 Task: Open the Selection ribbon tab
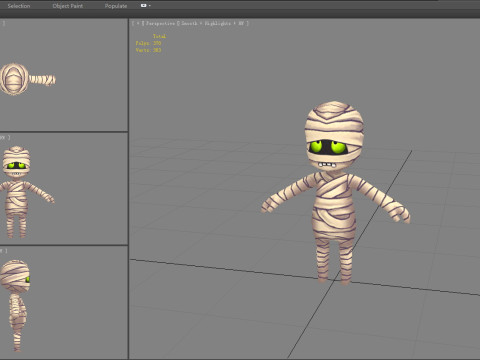(x=19, y=6)
